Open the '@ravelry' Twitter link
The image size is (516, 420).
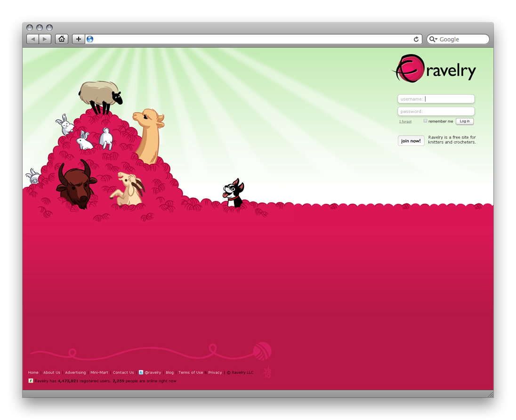pos(153,372)
